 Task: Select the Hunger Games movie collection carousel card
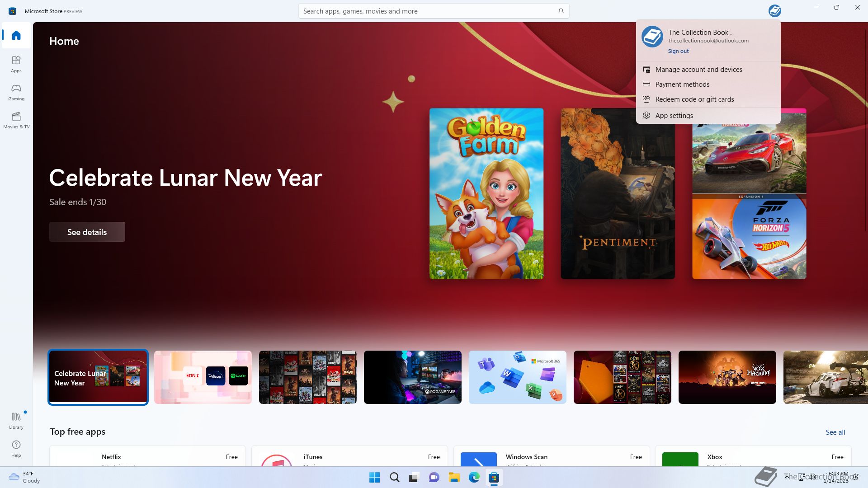pyautogui.click(x=623, y=377)
